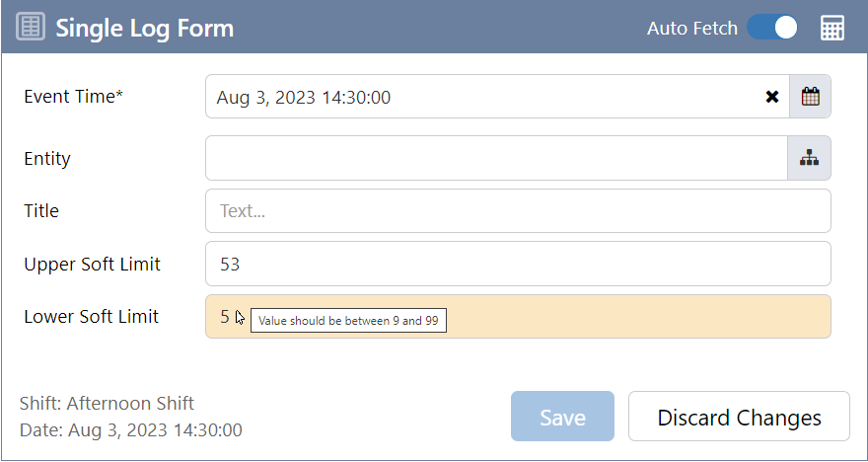Open the Entity hierarchy selector
This screenshot has width=868, height=462.
(810, 158)
